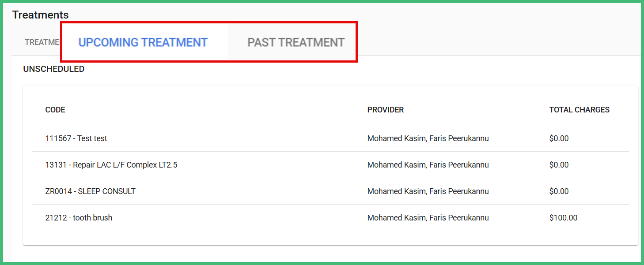Viewport: 644px width, 265px height.
Task: Click the CODE column header
Action: point(55,109)
